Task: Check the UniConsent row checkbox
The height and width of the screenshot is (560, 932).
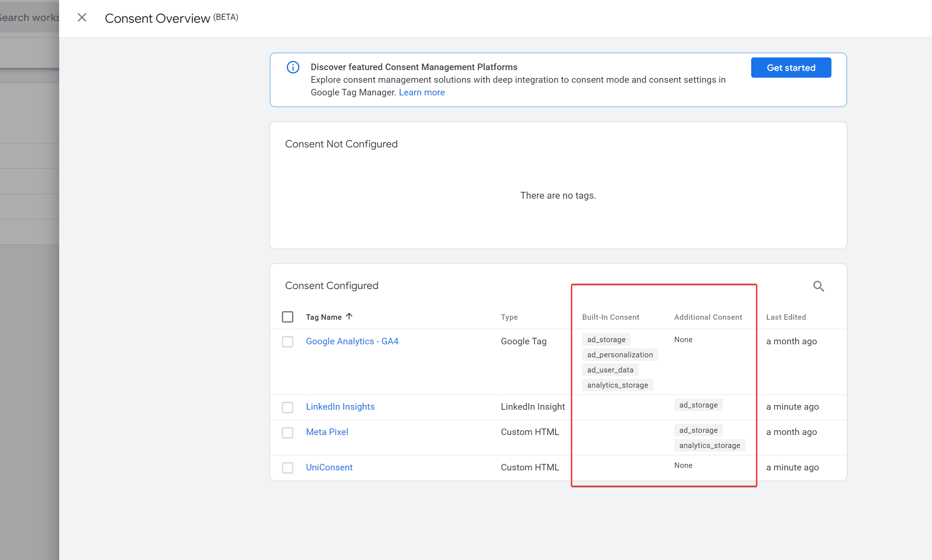Action: click(288, 468)
